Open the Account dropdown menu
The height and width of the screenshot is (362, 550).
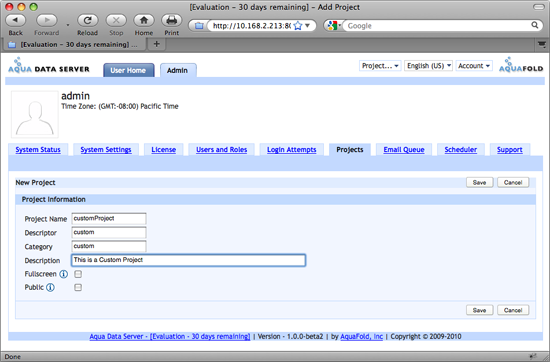pyautogui.click(x=474, y=66)
